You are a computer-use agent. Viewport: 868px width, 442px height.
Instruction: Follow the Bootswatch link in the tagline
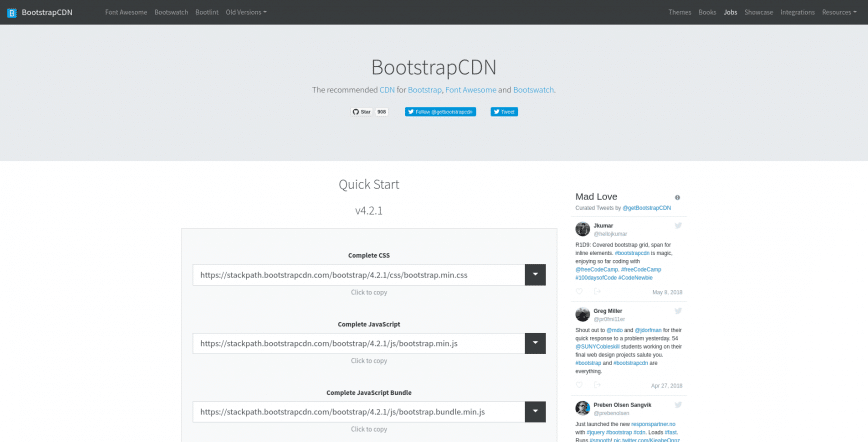(534, 90)
